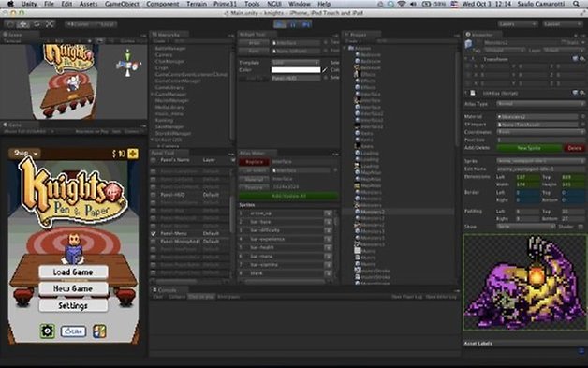Viewport: 588px width, 368px height.
Task: Collapse the UI Root (2D) hierarchy item
Action: (153, 140)
